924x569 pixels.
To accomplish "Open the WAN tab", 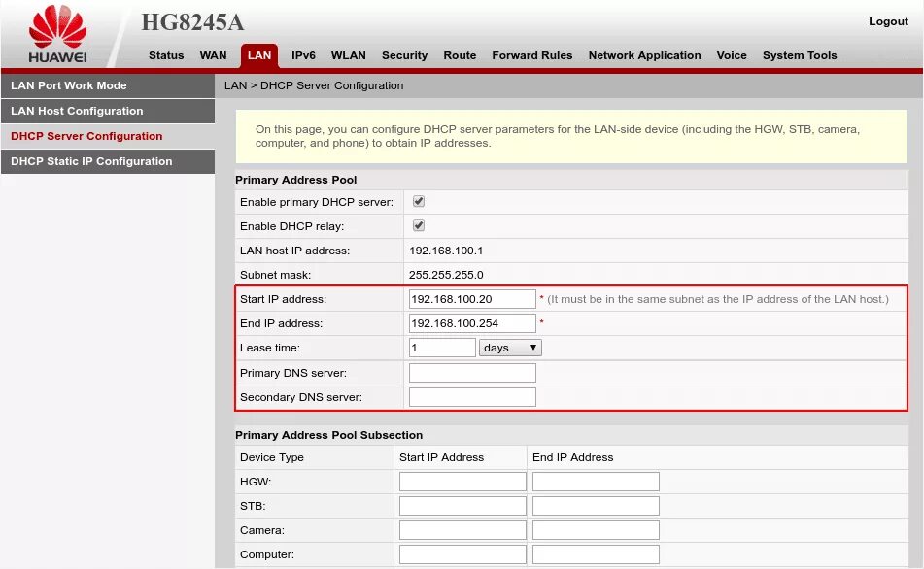I will [213, 55].
